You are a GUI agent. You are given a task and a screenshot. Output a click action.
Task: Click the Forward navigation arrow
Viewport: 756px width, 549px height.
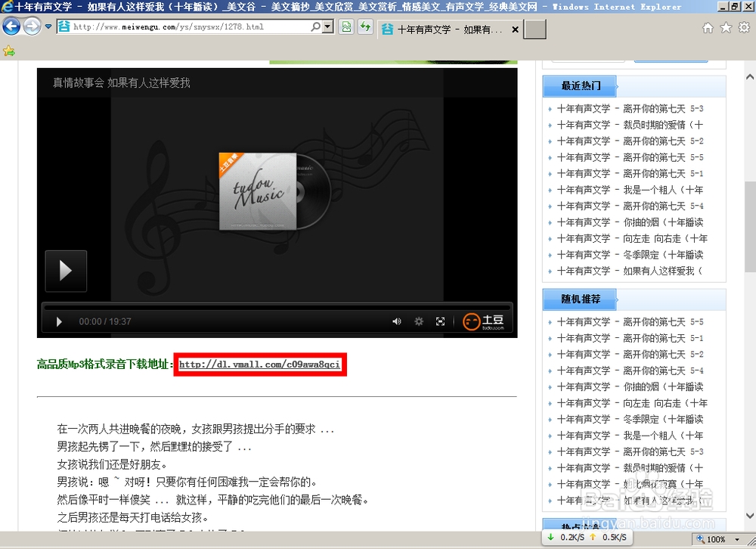click(30, 27)
